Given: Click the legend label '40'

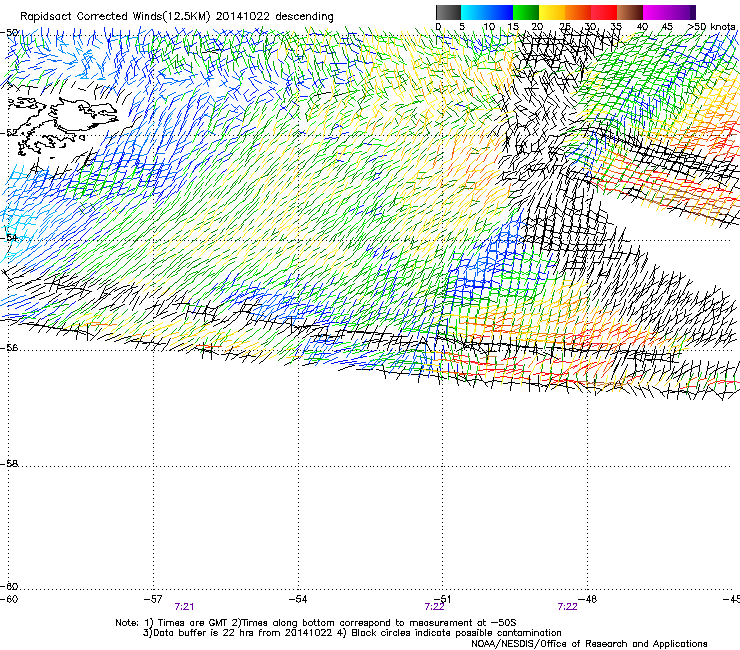Looking at the screenshot, I should [642, 27].
